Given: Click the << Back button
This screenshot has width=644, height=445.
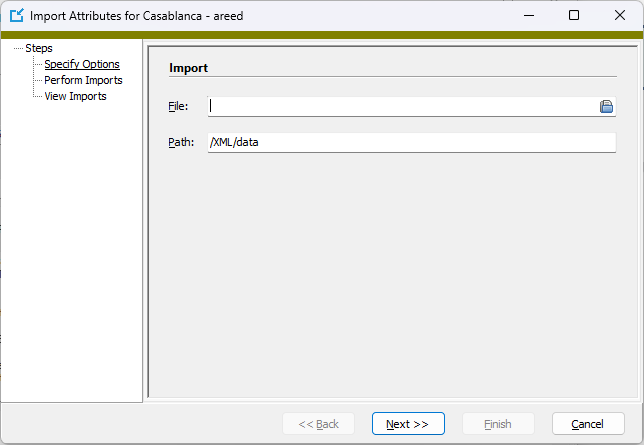Looking at the screenshot, I should pyautogui.click(x=318, y=424).
